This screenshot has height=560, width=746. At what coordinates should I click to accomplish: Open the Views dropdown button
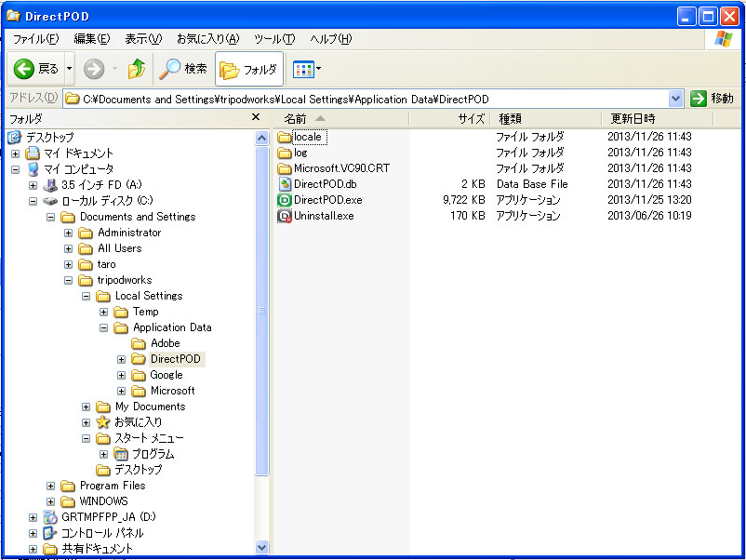[306, 69]
